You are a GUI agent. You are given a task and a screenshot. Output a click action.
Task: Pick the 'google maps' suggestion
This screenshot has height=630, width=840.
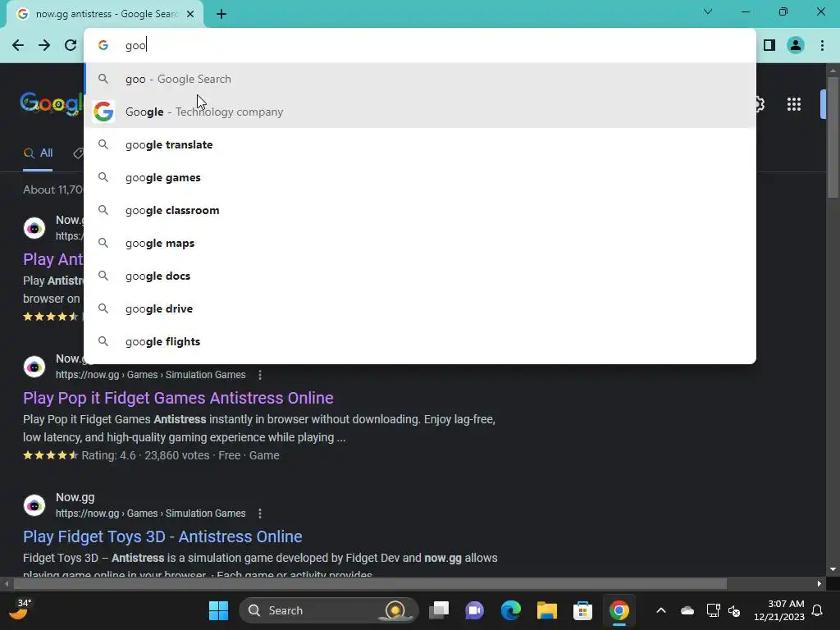(x=420, y=243)
